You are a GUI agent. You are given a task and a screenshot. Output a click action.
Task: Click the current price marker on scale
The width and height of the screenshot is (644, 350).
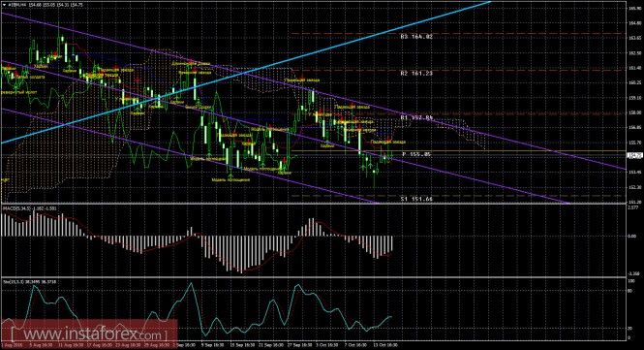634,155
